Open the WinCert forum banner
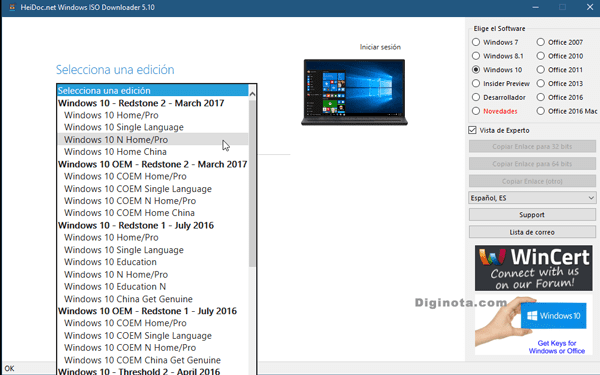 (533, 268)
